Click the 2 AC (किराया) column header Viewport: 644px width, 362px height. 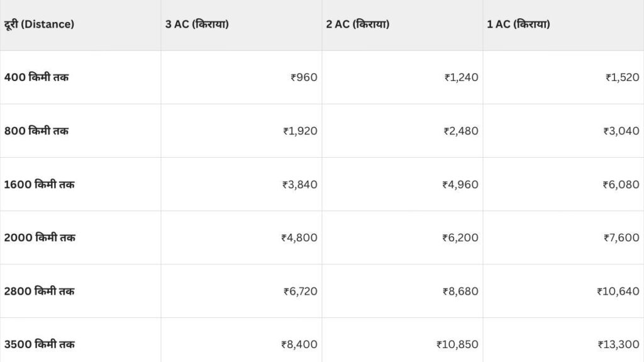point(357,25)
